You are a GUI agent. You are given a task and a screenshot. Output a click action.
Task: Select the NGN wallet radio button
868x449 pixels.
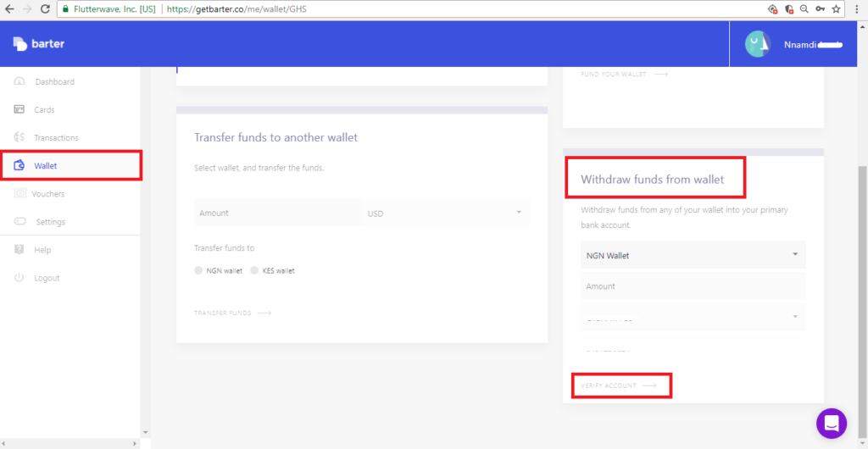[x=198, y=271]
